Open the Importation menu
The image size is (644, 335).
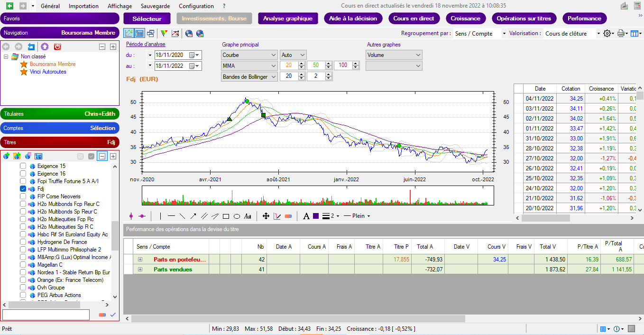(x=83, y=6)
